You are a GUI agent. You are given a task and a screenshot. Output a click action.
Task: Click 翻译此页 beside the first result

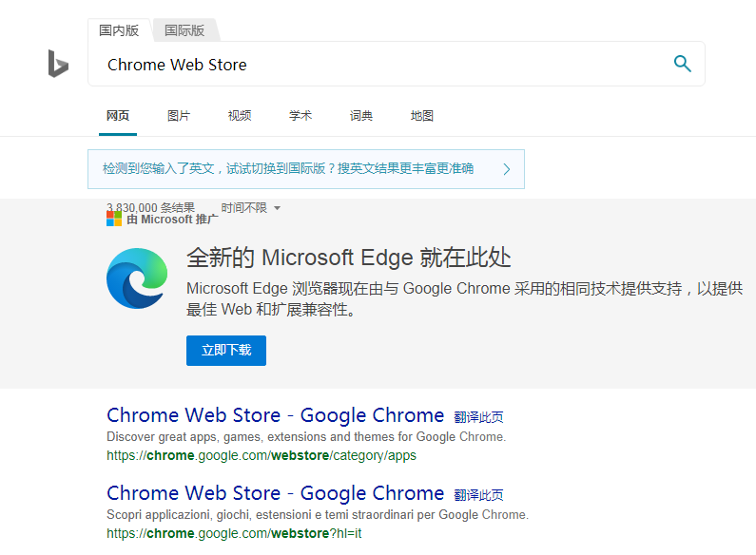click(478, 417)
